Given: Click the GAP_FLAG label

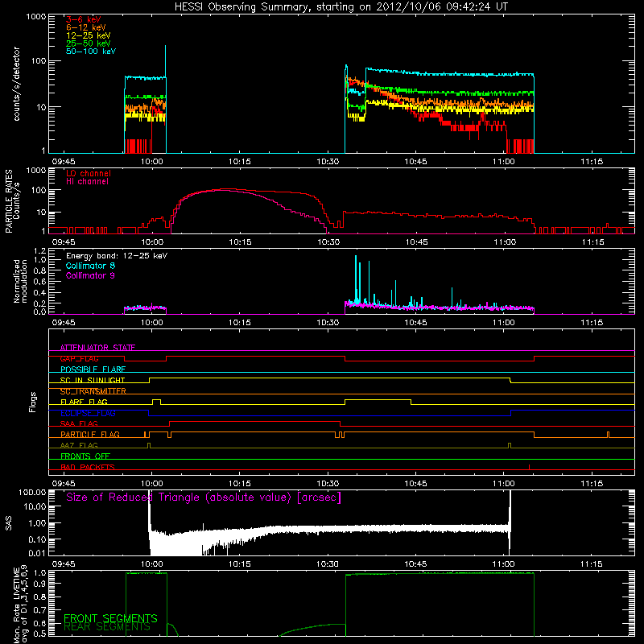Looking at the screenshot, I should click(x=79, y=358).
